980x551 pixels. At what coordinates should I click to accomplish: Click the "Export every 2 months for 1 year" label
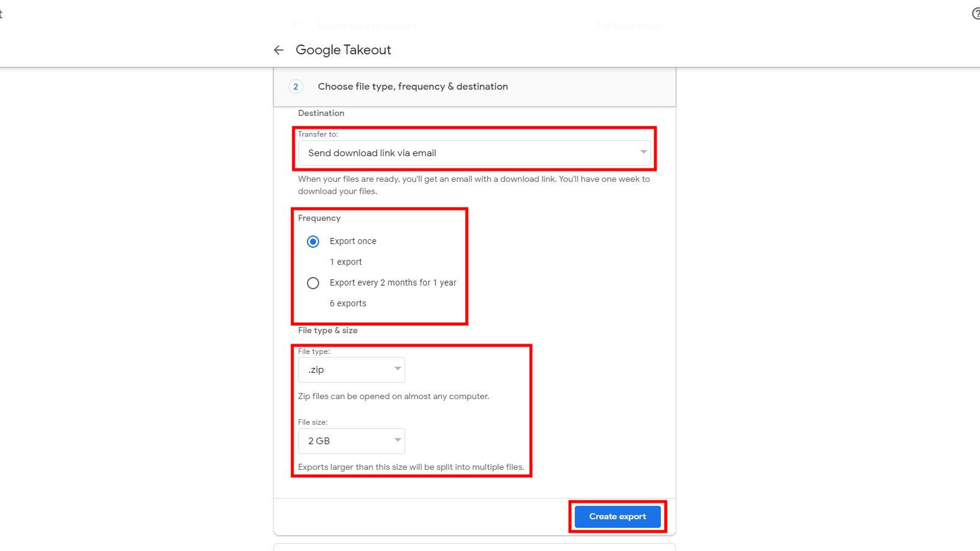pyautogui.click(x=393, y=283)
